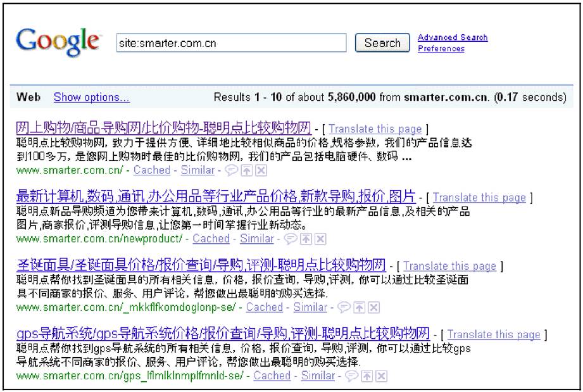Remove the newproduct result with X icon

[x=320, y=239]
